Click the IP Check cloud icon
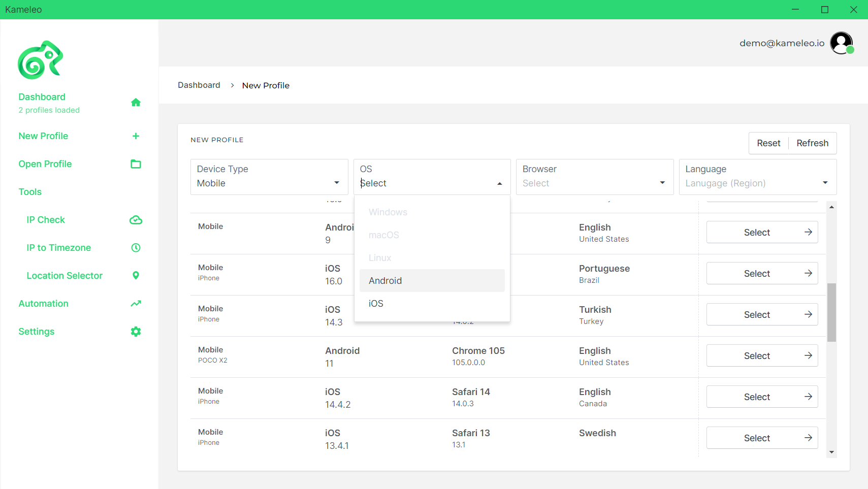Viewport: 868px width, 489px height. (136, 219)
